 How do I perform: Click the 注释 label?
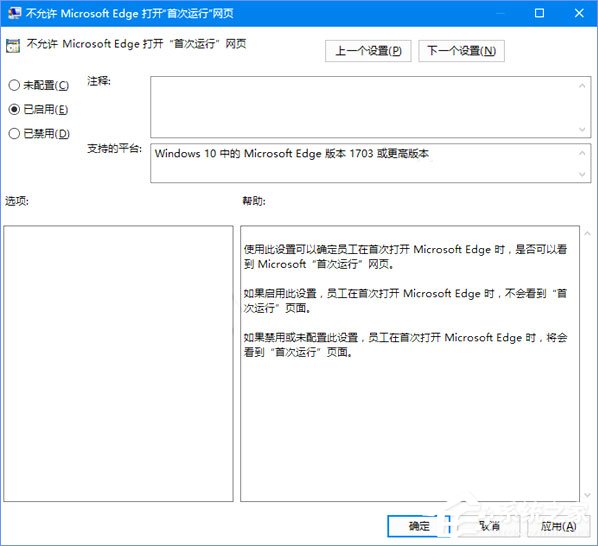coord(99,81)
